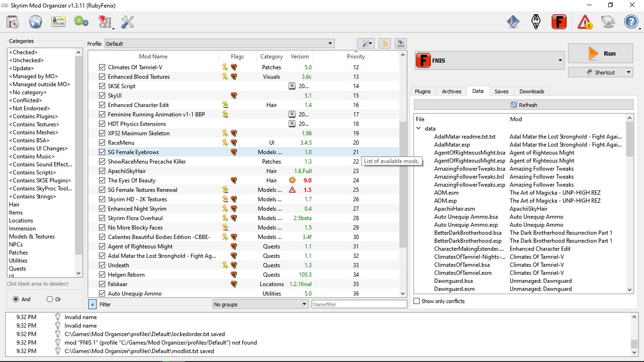Collapse the data tree node

pos(419,129)
